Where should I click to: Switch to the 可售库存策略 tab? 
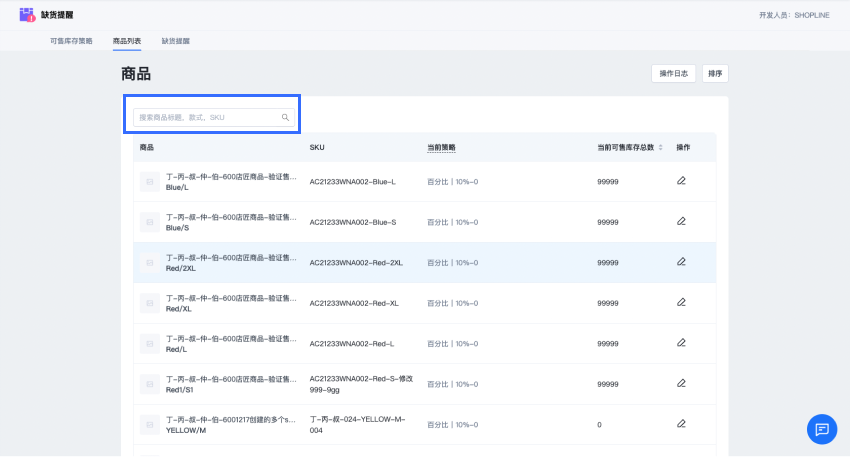71,41
